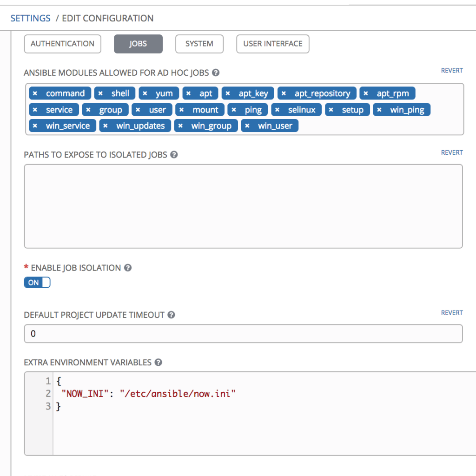Screen dimensions: 476x476
Task: Revert the allowed ad hoc modules list
Action: point(451,70)
